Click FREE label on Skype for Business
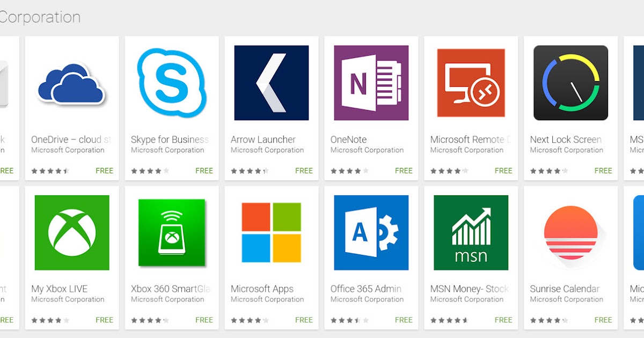The height and width of the screenshot is (338, 644). (x=204, y=171)
